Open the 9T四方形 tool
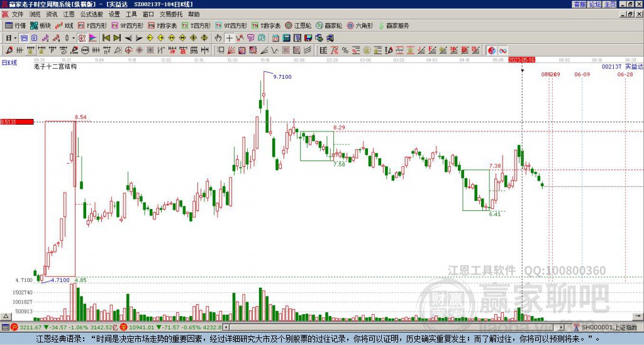 pyautogui.click(x=231, y=25)
